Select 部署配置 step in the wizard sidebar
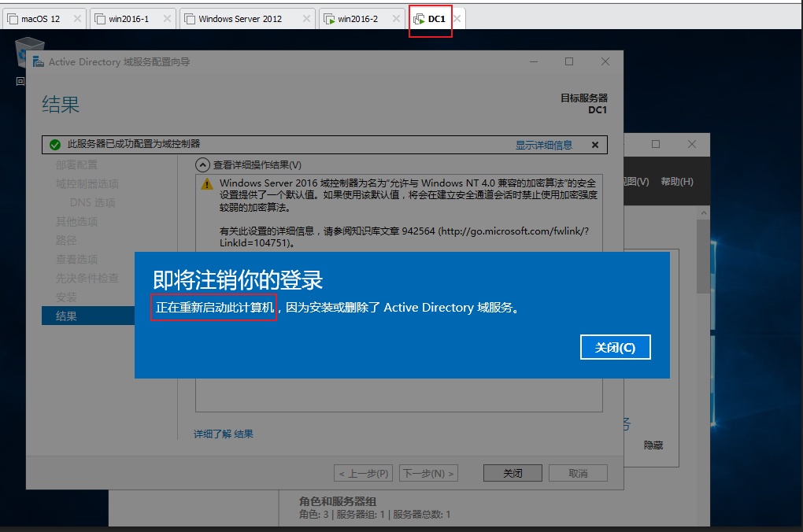This screenshot has height=532, width=803. click(x=76, y=165)
